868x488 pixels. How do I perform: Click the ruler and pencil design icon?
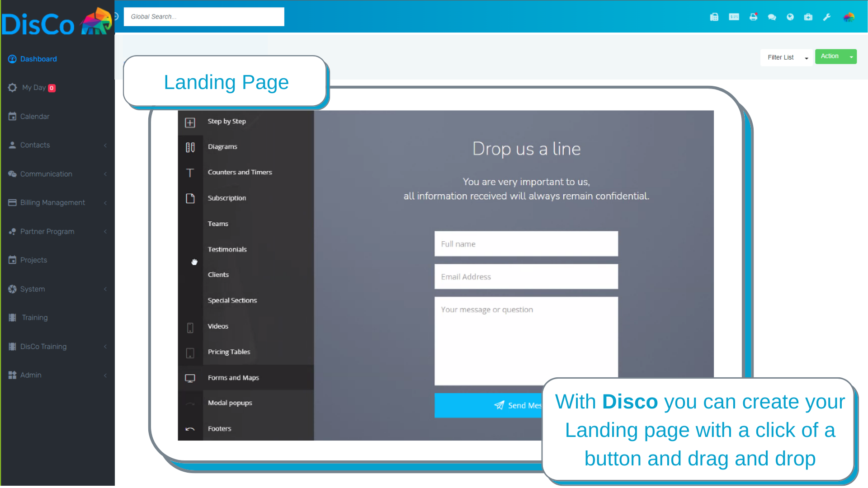click(x=190, y=147)
